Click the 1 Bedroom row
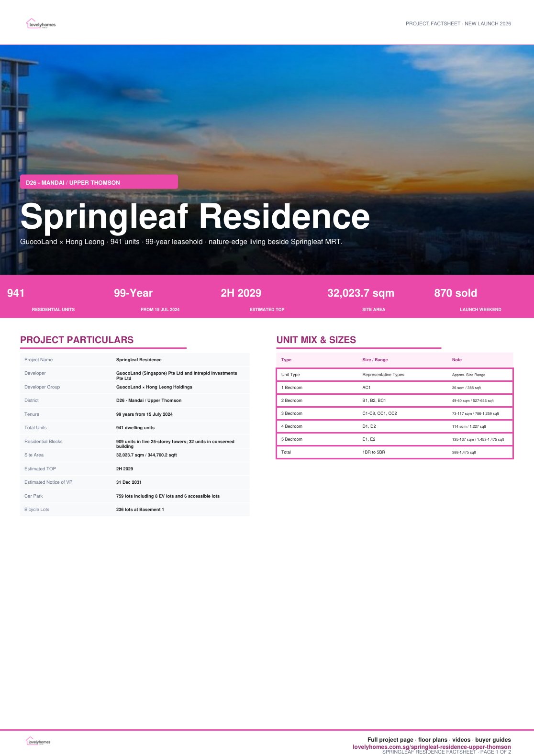The width and height of the screenshot is (534, 756). [x=395, y=388]
